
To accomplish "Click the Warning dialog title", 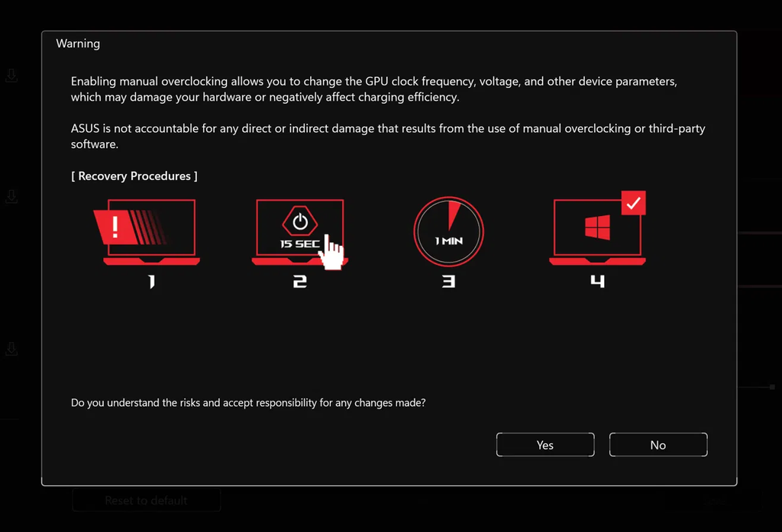I will point(78,44).
